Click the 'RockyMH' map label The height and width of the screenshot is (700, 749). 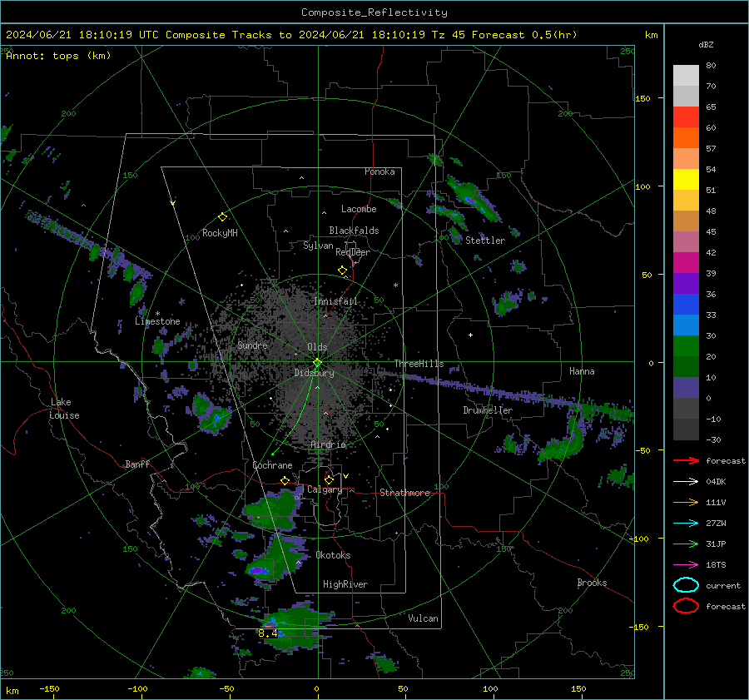coord(220,233)
